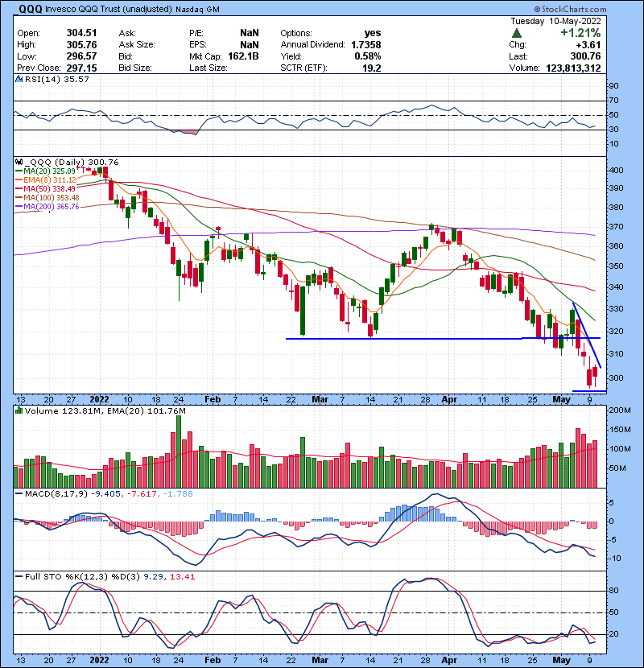Click the +1.21% percent change value

580,33
